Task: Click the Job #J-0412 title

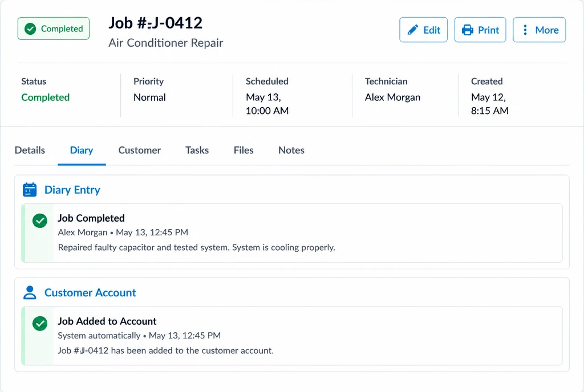Action: (155, 23)
